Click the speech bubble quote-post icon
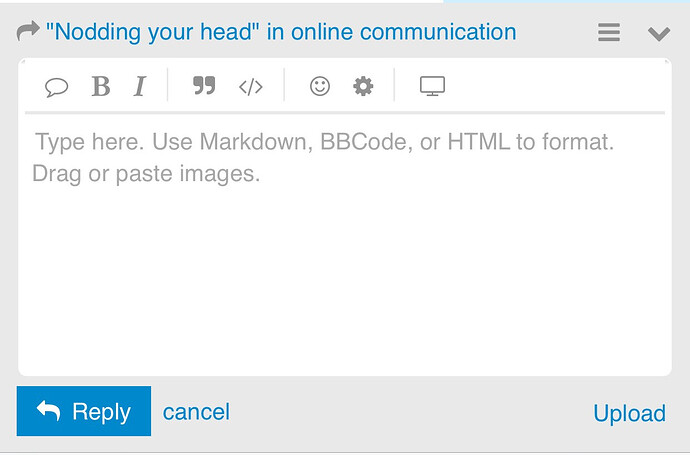Screen dimensions: 690x455 click(57, 87)
